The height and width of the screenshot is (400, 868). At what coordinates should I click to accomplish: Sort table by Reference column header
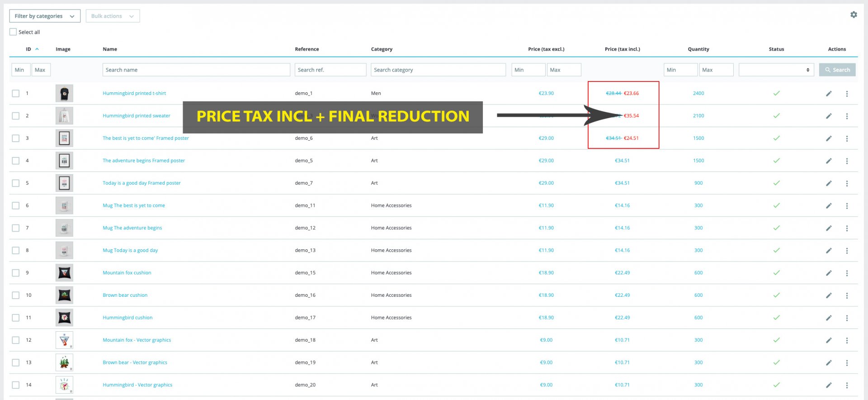point(307,49)
